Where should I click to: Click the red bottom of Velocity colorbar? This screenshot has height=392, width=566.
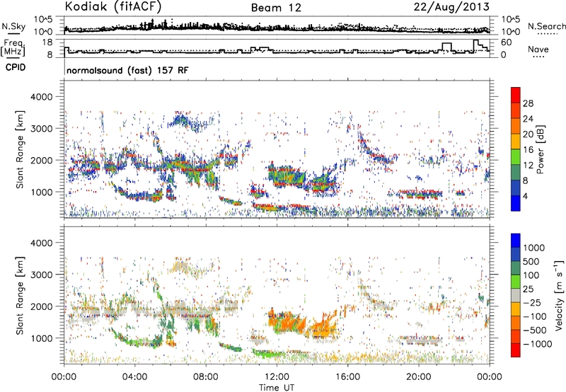pos(516,350)
